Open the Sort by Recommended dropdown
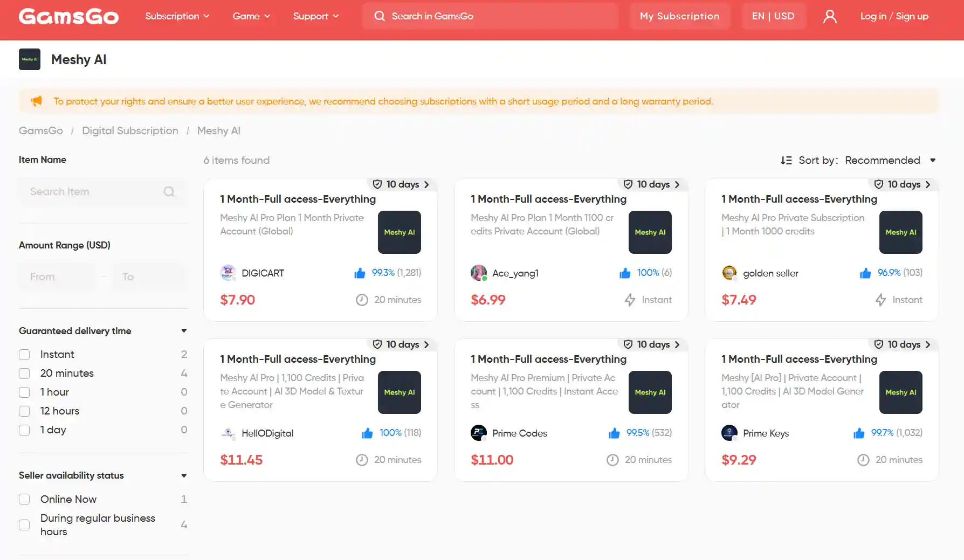This screenshot has height=560, width=964. click(x=890, y=160)
